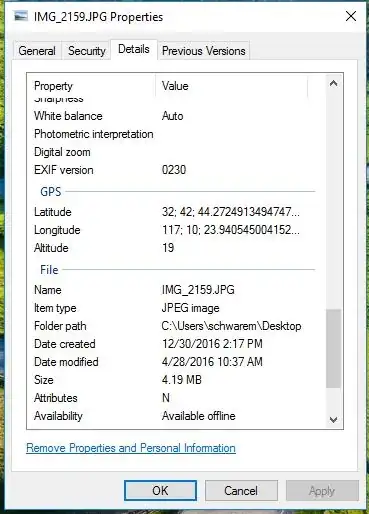Viewport: 369px width, 514px height.
Task: Click the GPS section header
Action: click(x=51, y=192)
